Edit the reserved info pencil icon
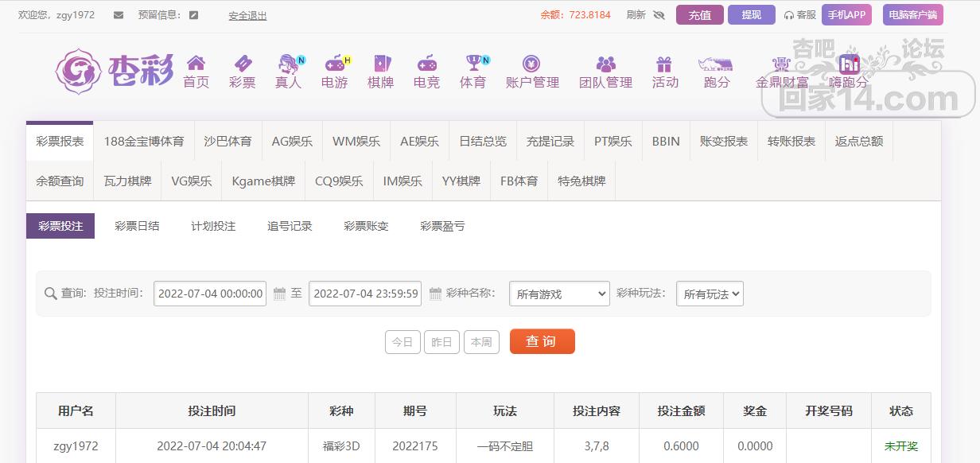 point(193,15)
